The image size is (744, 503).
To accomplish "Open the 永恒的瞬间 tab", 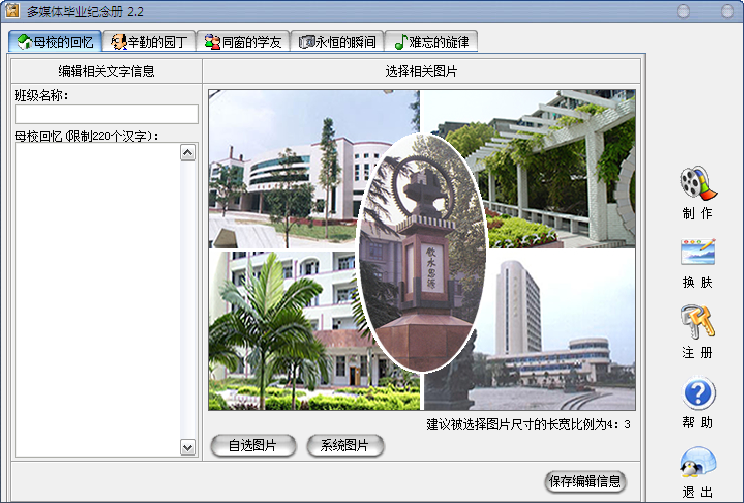I will coord(337,42).
